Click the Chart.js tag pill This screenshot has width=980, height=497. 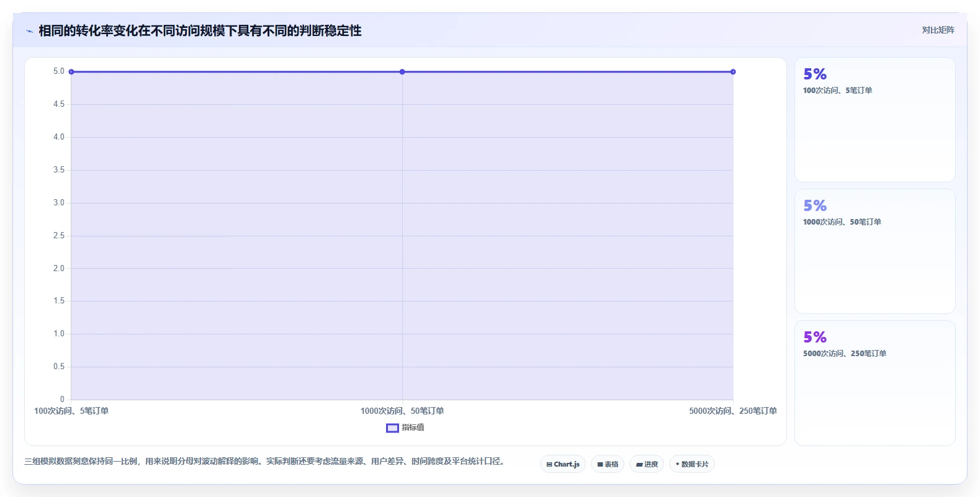coord(563,464)
